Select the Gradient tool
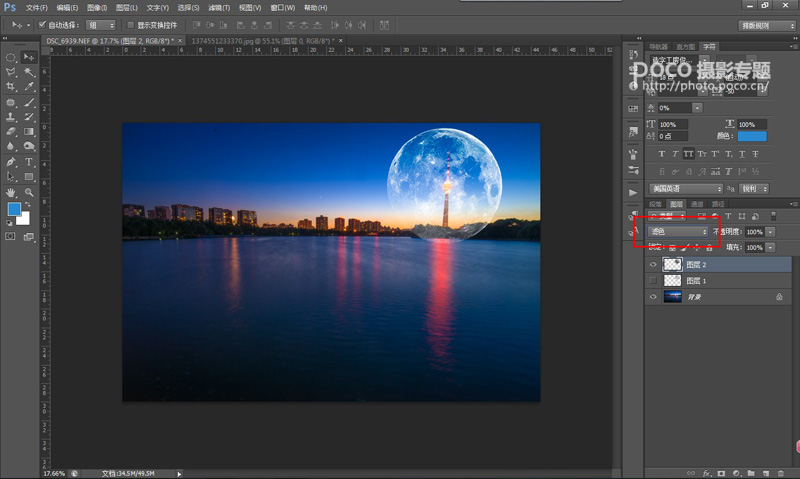The image size is (800, 479). pyautogui.click(x=29, y=132)
